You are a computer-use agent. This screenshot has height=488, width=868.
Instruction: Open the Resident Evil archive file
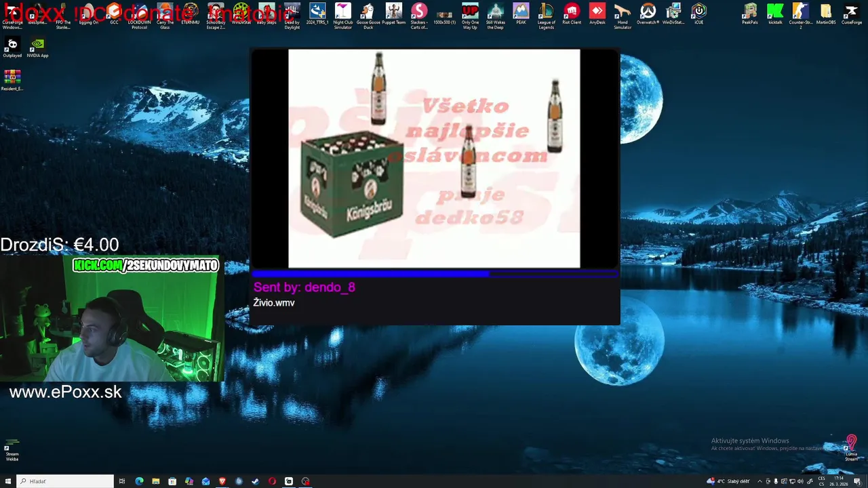12,81
